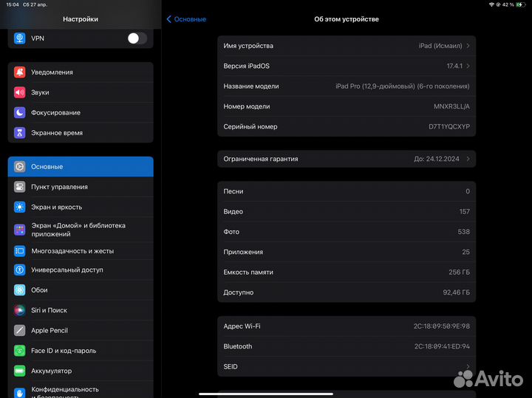Tap Bluetooth address 2C:18:09:41:ED:94
The image size is (532, 398).
coord(442,346)
